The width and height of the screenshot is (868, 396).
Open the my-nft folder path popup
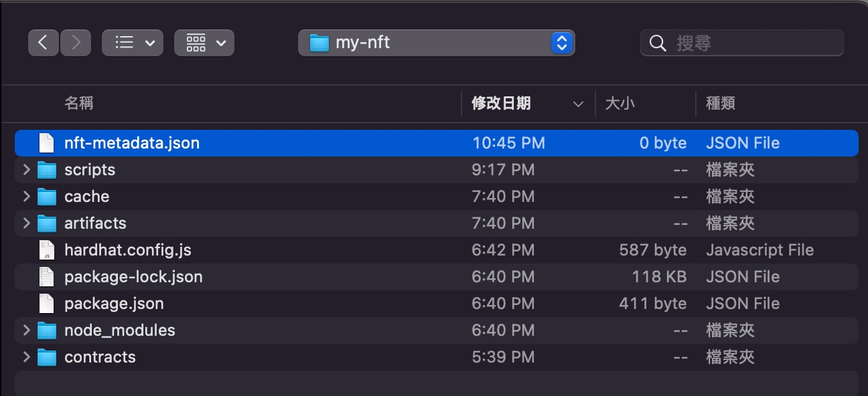(436, 43)
